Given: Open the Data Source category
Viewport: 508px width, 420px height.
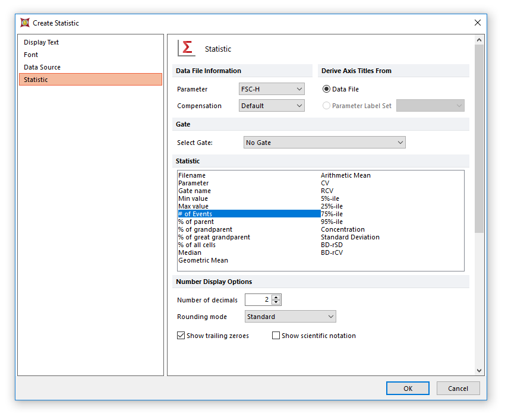Looking at the screenshot, I should pos(42,67).
